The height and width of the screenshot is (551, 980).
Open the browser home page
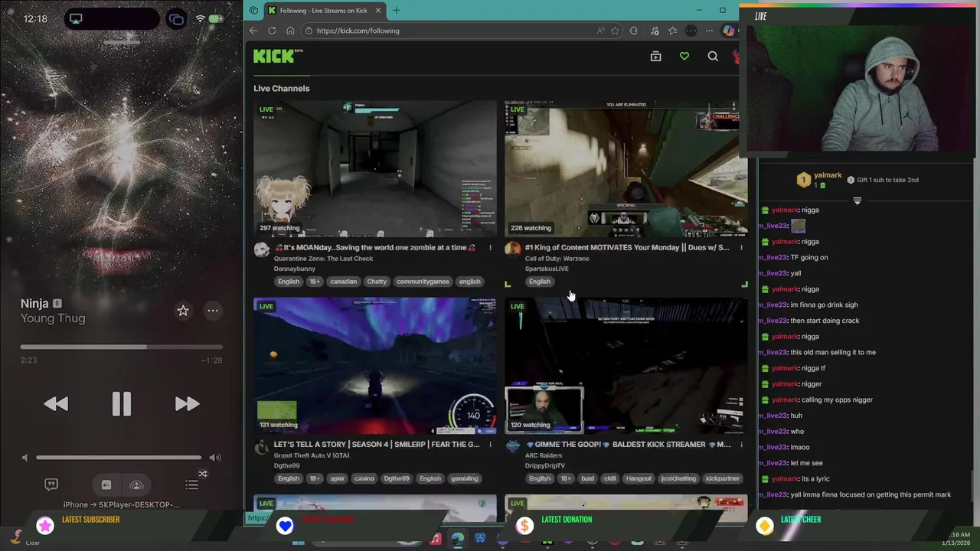point(290,31)
